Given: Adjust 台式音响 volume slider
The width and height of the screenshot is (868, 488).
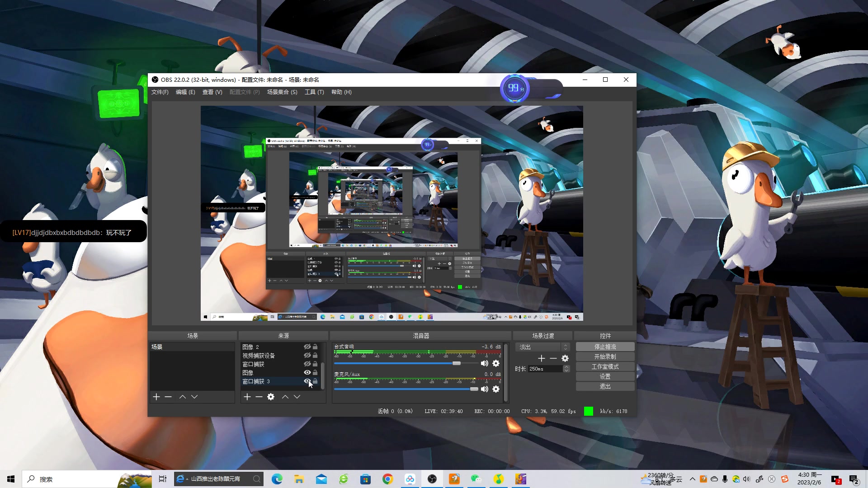Looking at the screenshot, I should pyautogui.click(x=457, y=363).
